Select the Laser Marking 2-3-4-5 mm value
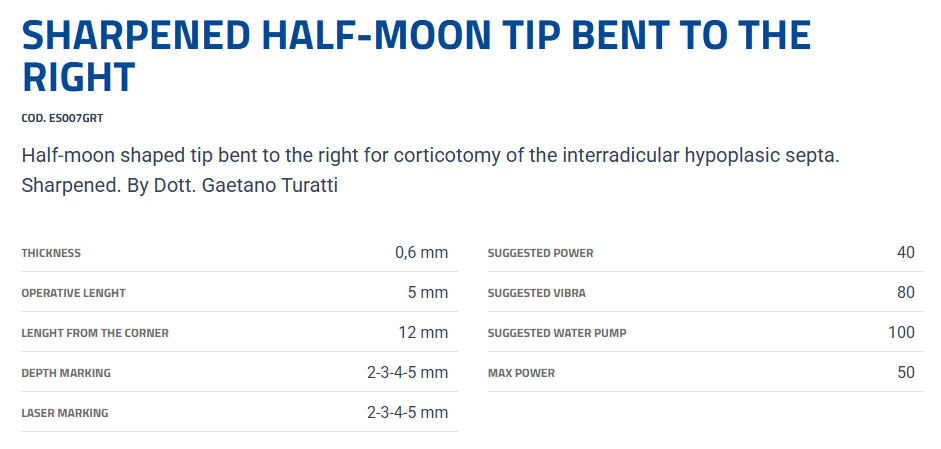 point(407,413)
